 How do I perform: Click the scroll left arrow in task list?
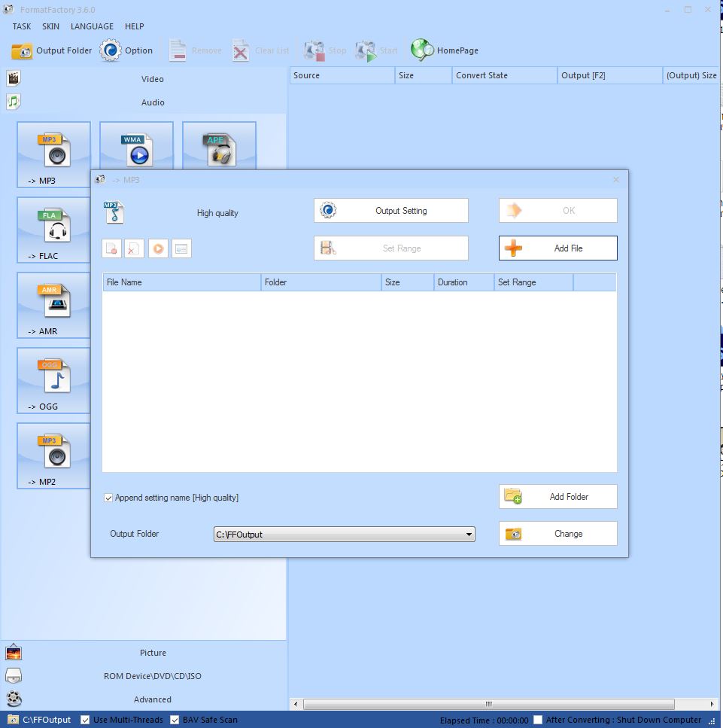(296, 704)
